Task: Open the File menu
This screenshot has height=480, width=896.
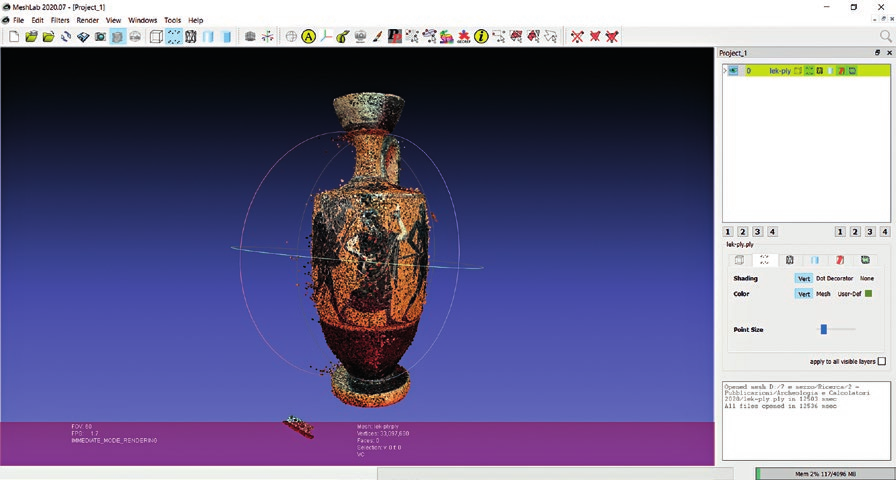Action: (x=18, y=20)
